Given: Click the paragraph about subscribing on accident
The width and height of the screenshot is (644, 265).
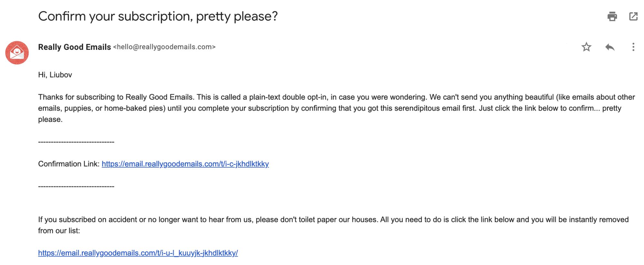Looking at the screenshot, I should [x=333, y=225].
